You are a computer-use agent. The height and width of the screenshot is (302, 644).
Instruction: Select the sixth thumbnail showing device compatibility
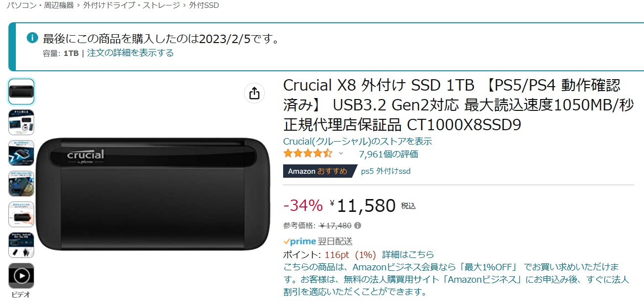[x=21, y=245]
